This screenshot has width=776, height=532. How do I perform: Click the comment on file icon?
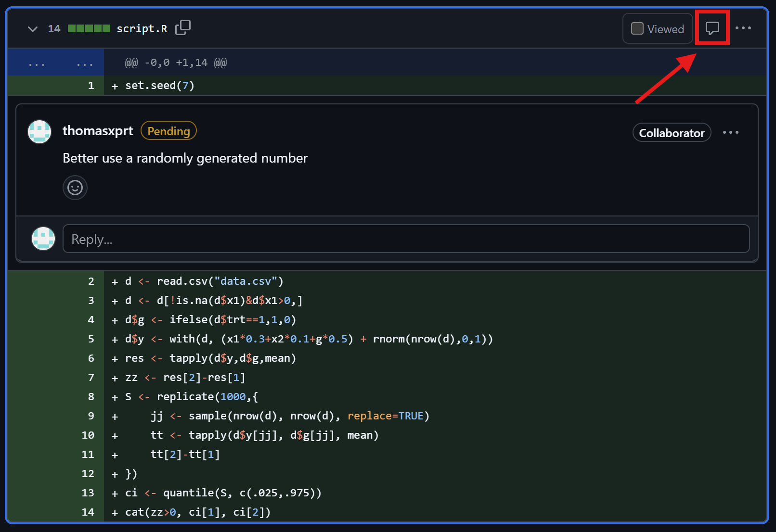(x=712, y=28)
